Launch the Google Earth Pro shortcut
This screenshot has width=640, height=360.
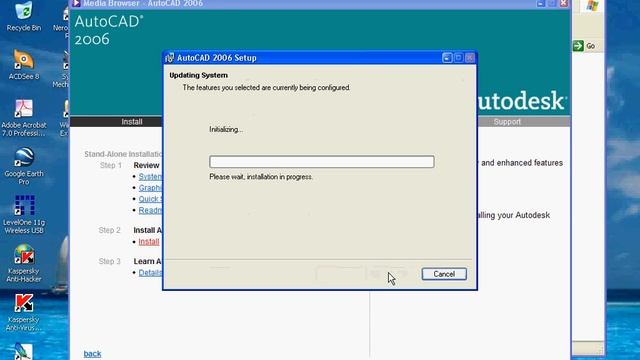coord(24,166)
